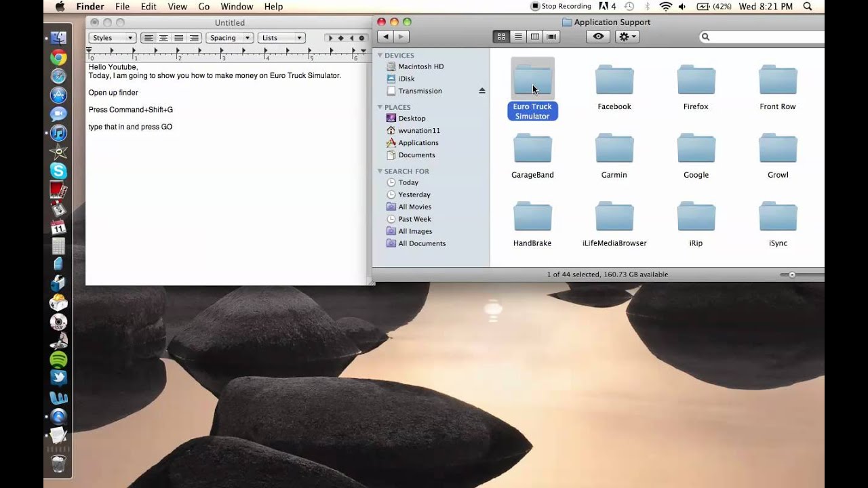Open App Store from the Dock

click(x=58, y=96)
